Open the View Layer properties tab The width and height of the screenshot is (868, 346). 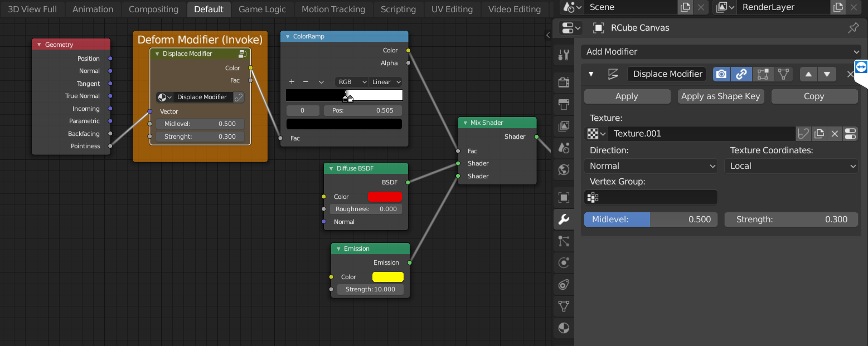tap(564, 125)
